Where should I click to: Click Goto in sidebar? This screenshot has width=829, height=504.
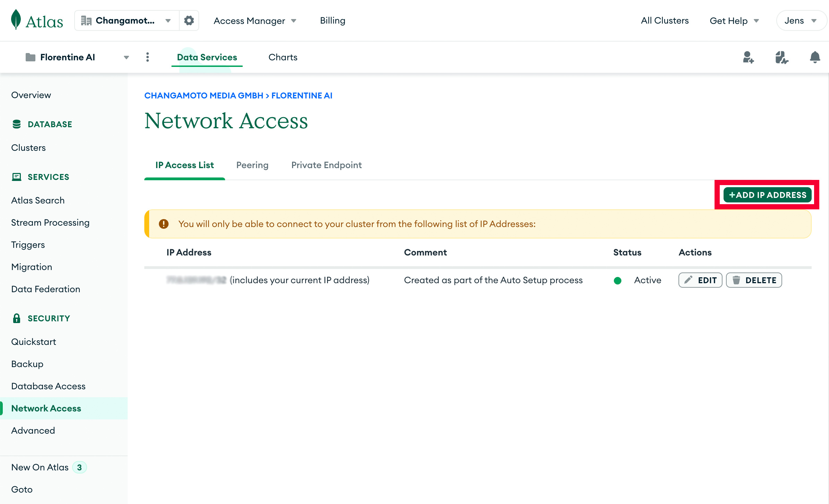pos(22,489)
